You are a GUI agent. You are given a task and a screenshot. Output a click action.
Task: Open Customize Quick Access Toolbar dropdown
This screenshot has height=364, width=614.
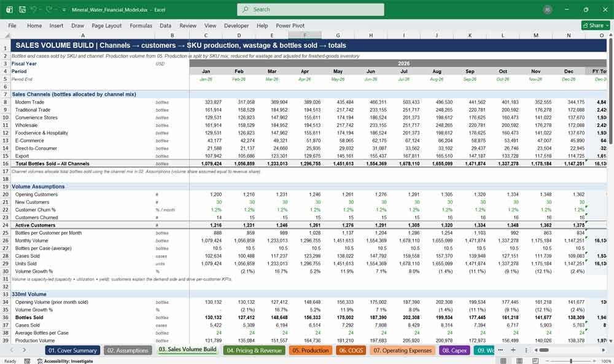click(x=64, y=10)
